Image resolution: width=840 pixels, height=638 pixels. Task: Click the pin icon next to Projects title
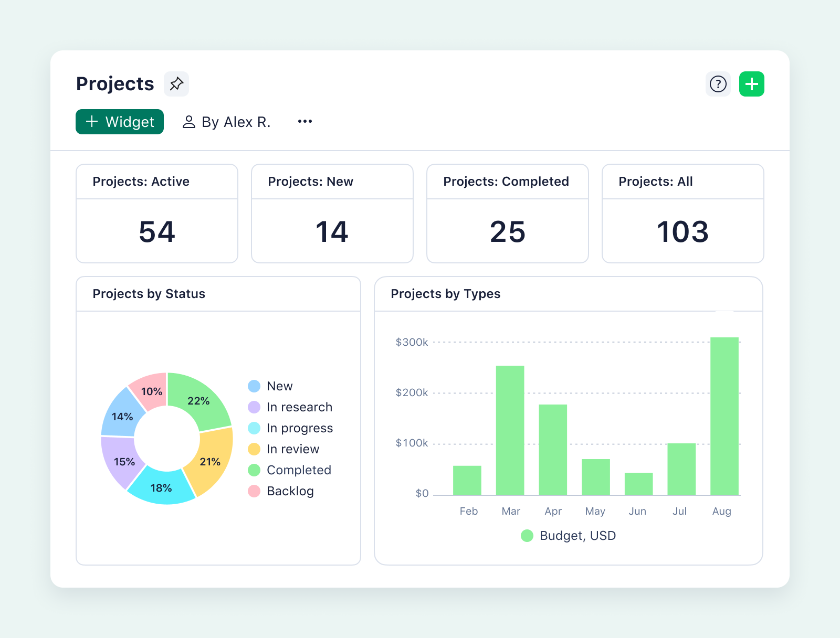(x=176, y=83)
